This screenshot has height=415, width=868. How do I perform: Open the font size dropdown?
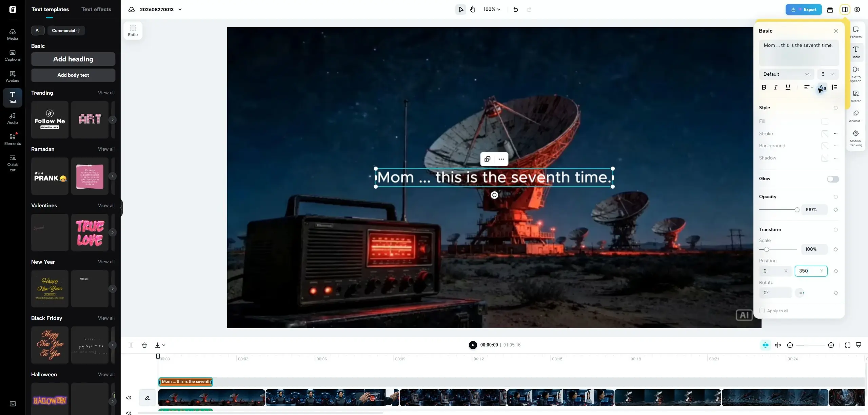click(828, 74)
